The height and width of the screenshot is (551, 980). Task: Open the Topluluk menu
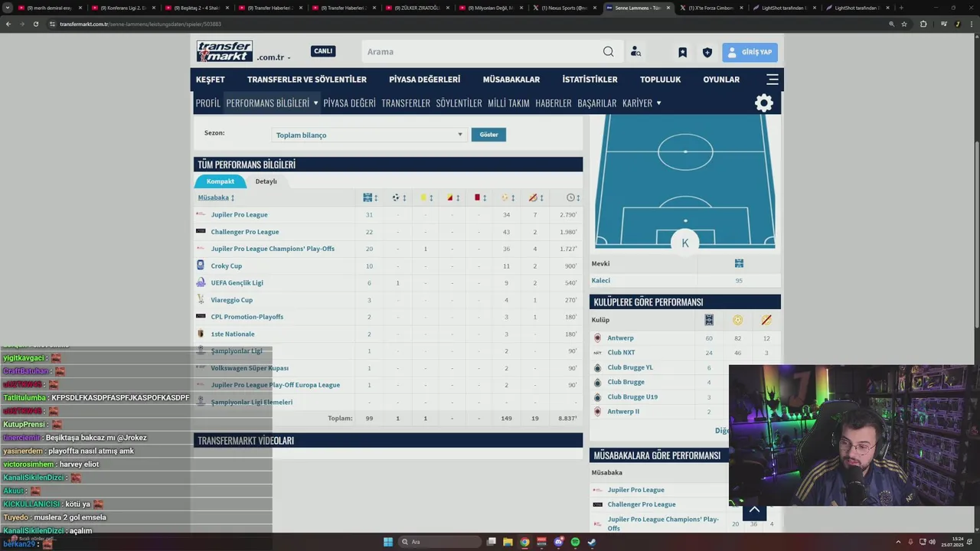point(660,80)
